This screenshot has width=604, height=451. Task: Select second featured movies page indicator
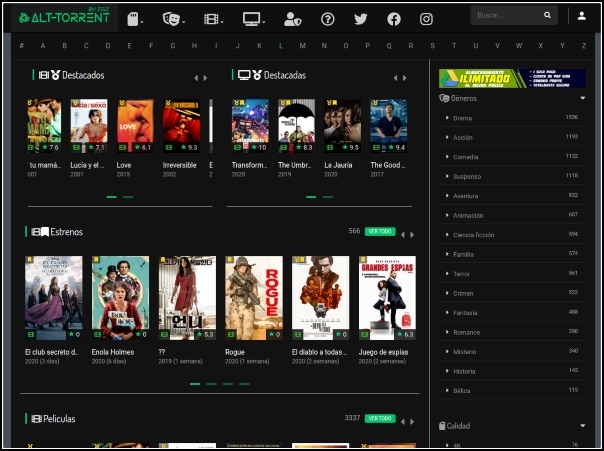point(128,197)
